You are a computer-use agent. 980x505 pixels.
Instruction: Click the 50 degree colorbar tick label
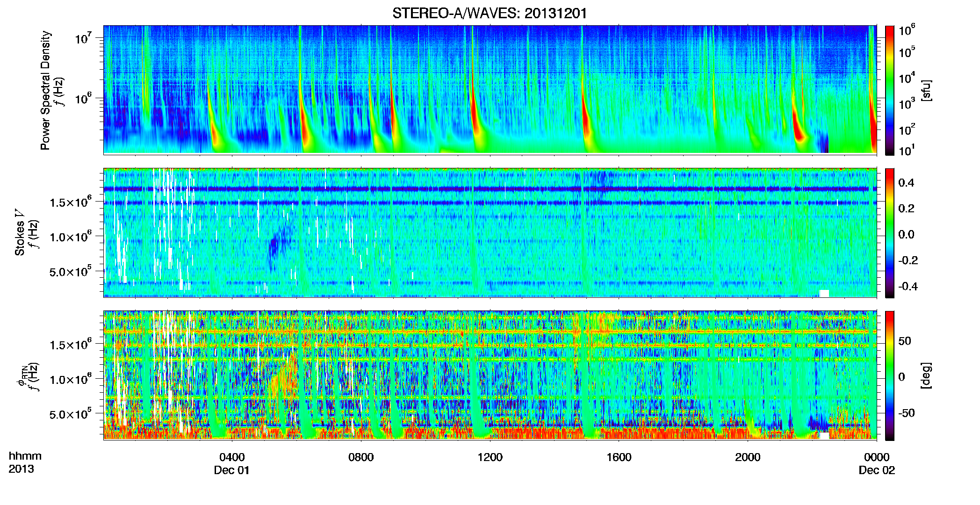pyautogui.click(x=905, y=341)
